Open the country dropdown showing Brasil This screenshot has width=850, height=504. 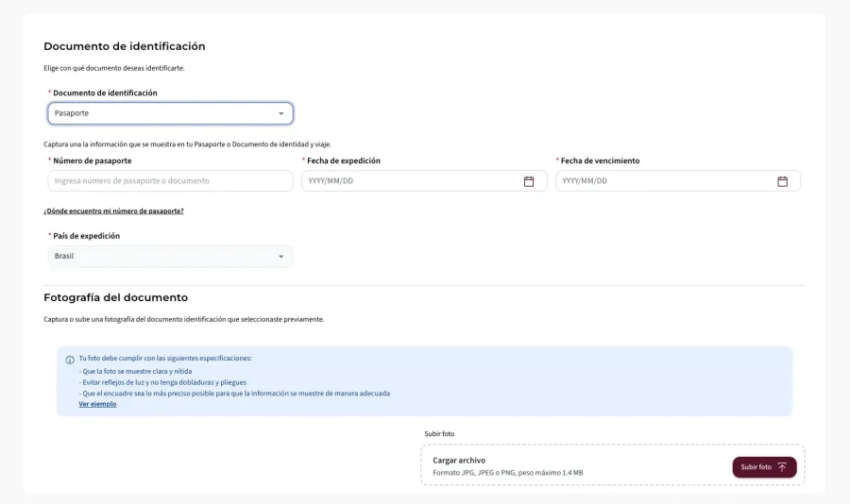(x=161, y=257)
